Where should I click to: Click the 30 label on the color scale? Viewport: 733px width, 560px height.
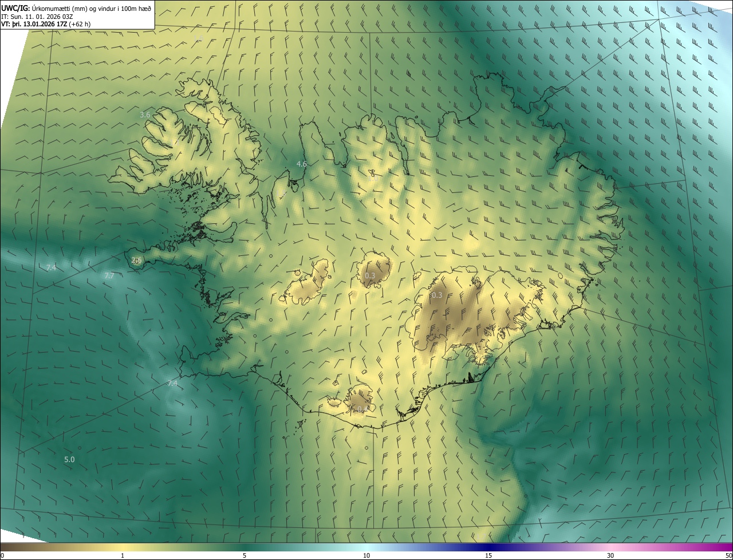tap(610, 555)
